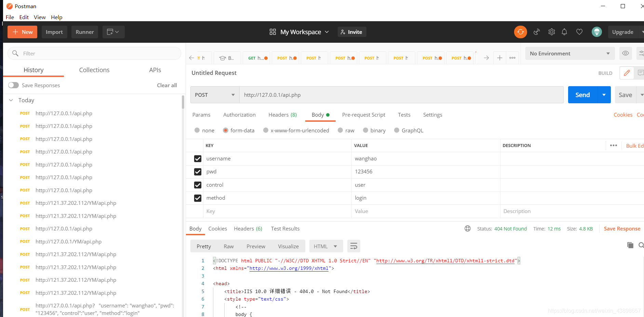The height and width of the screenshot is (317, 644).
Task: Open the My Workspace dropdown
Action: 304,32
